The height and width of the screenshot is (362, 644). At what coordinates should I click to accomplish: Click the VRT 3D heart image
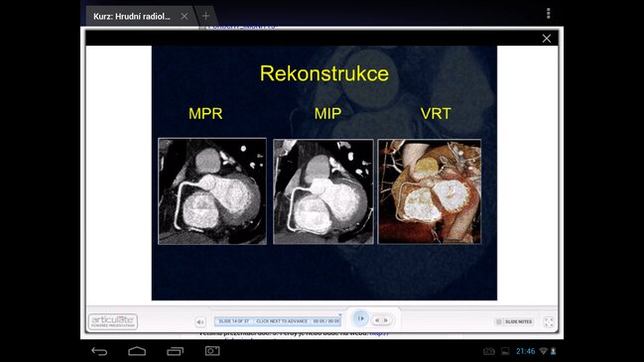[x=430, y=191]
